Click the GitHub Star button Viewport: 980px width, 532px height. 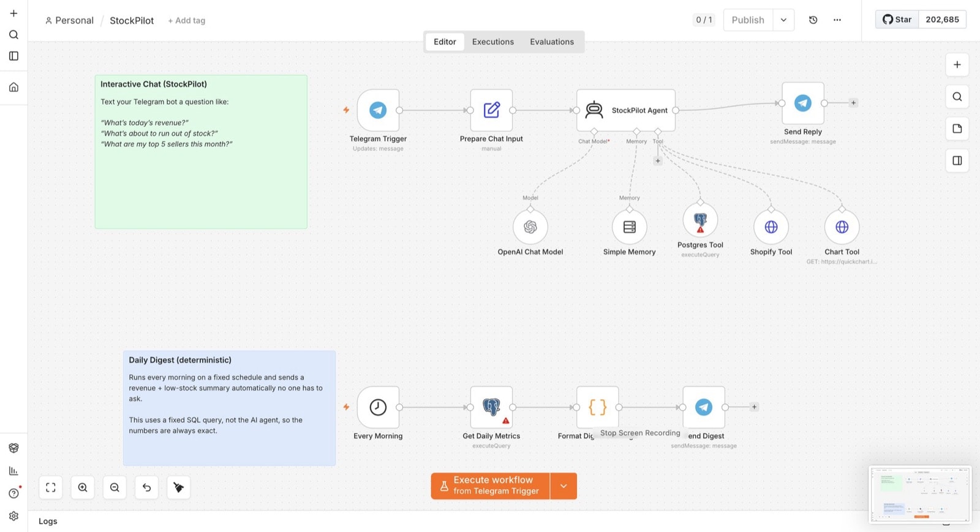click(897, 20)
